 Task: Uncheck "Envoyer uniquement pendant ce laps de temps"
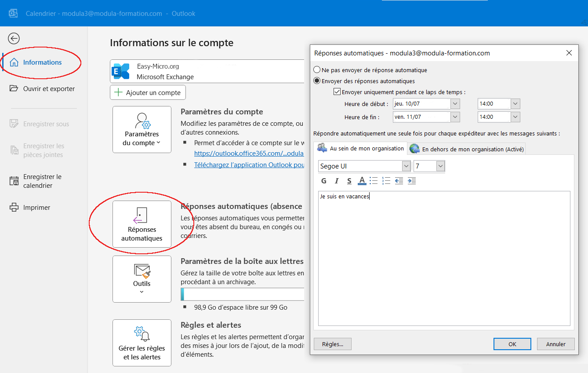(337, 91)
